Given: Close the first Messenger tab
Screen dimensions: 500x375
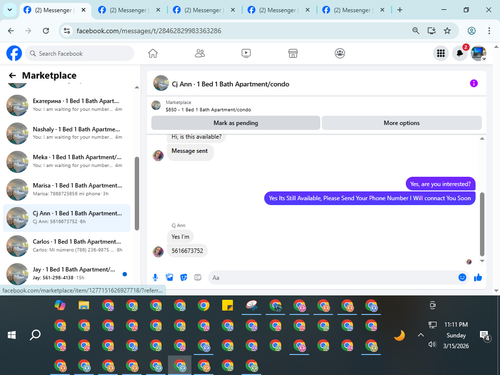Looking at the screenshot, I should click(x=84, y=10).
